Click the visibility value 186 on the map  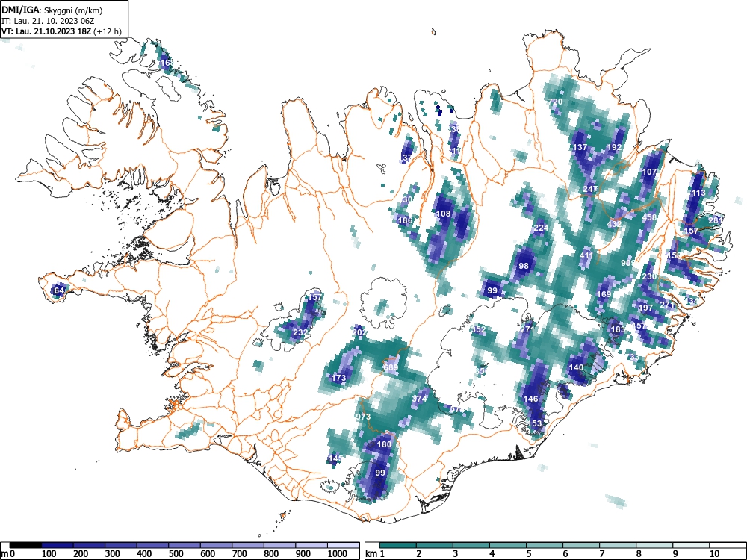coord(405,220)
